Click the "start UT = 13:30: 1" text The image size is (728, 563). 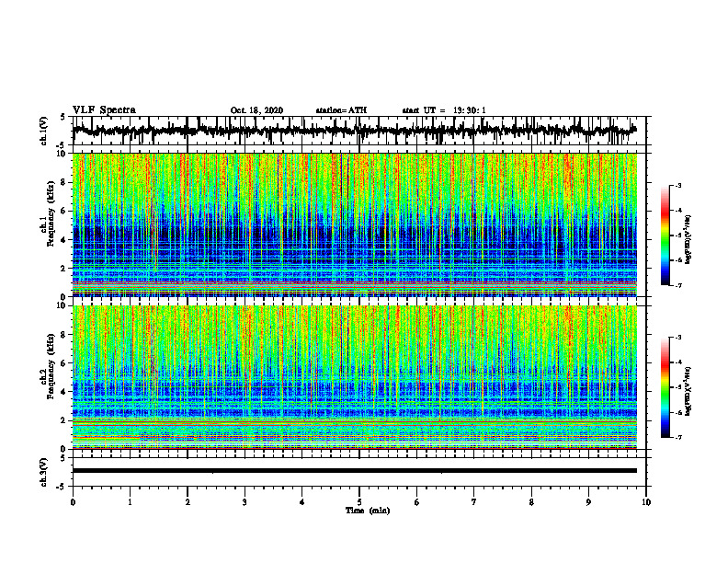pos(444,110)
